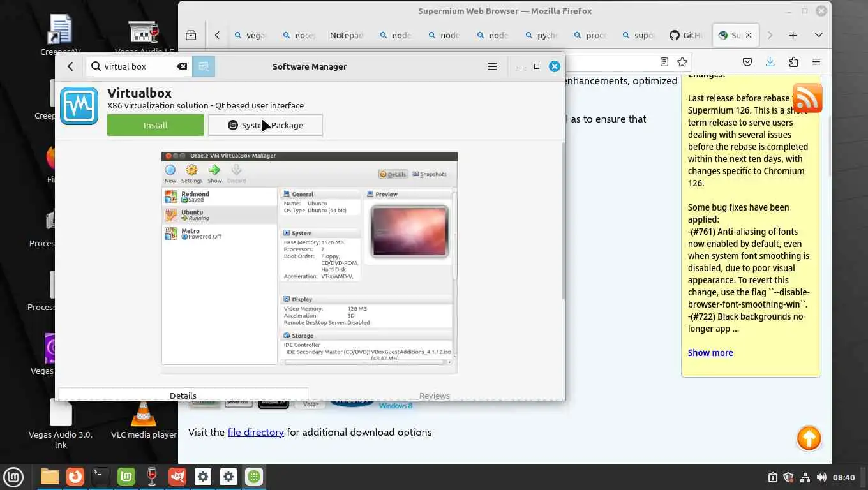Open a new Firefox tab

click(x=793, y=35)
